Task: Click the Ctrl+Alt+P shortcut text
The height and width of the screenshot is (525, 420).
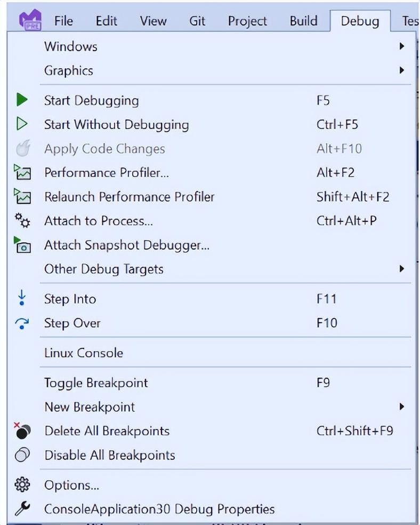Action: 346,221
